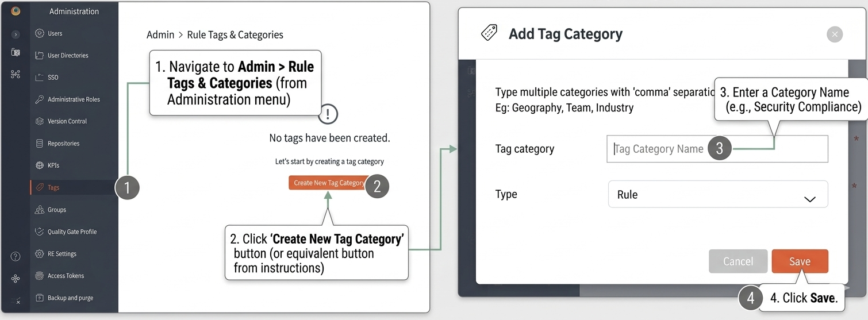Open Users in the Administration menu
This screenshot has height=320, width=868.
55,33
